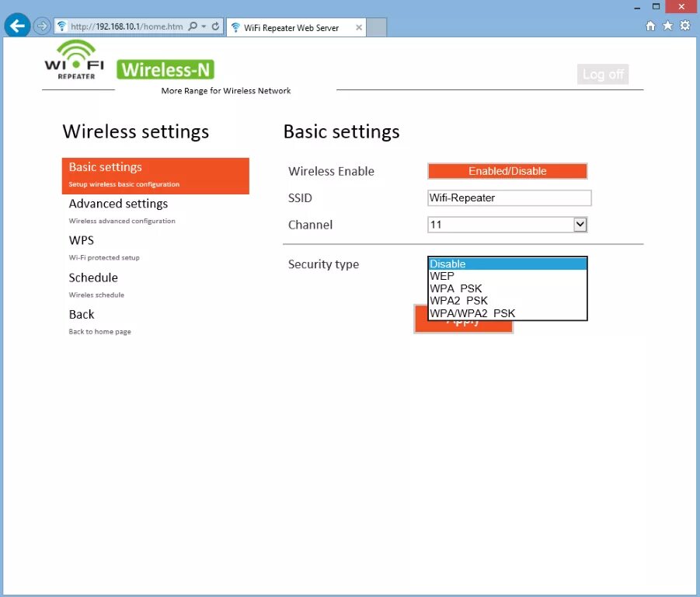Refresh the page with the reload icon
Viewport: 700px width, 597px height.
[215, 26]
